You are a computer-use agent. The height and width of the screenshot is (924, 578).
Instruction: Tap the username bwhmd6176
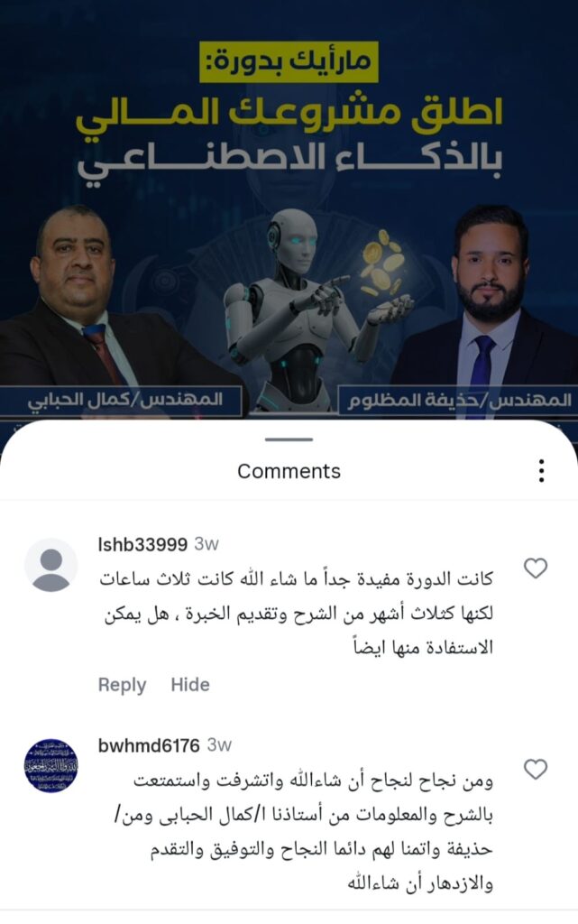pyautogui.click(x=149, y=745)
